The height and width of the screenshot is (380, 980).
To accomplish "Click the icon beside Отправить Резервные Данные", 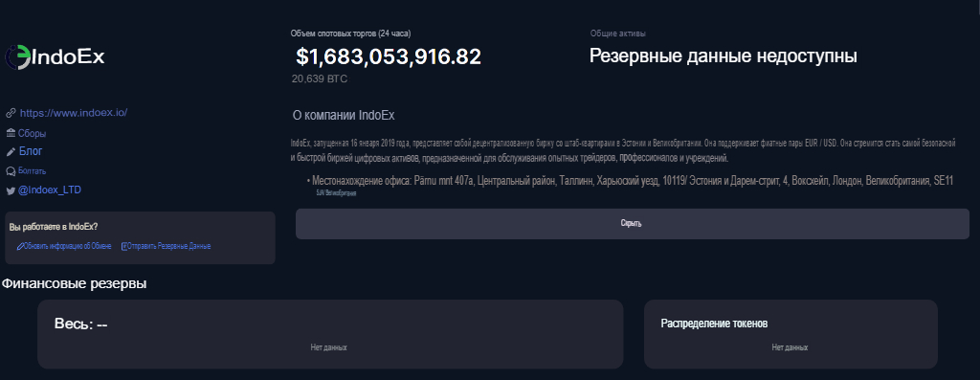I will point(124,246).
